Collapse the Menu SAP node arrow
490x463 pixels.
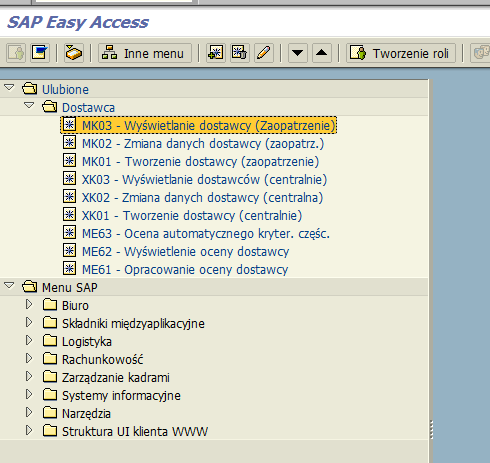pos(9,286)
